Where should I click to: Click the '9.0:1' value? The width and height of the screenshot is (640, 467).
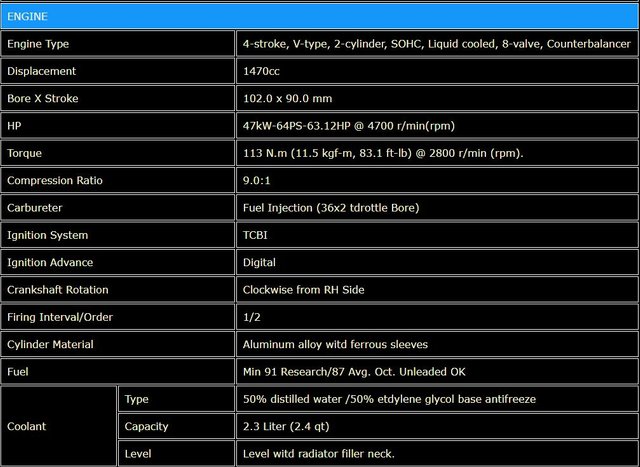(x=256, y=180)
